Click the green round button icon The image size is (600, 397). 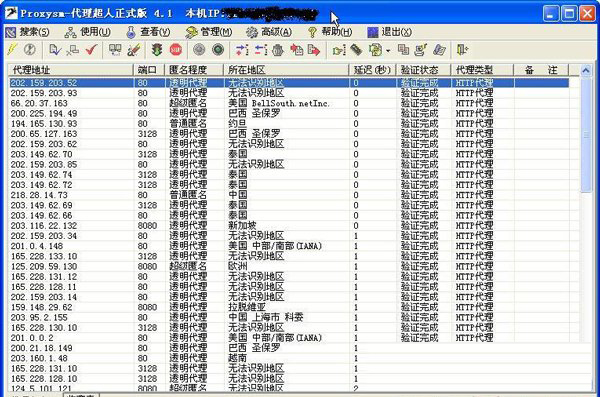pyautogui.click(x=218, y=50)
